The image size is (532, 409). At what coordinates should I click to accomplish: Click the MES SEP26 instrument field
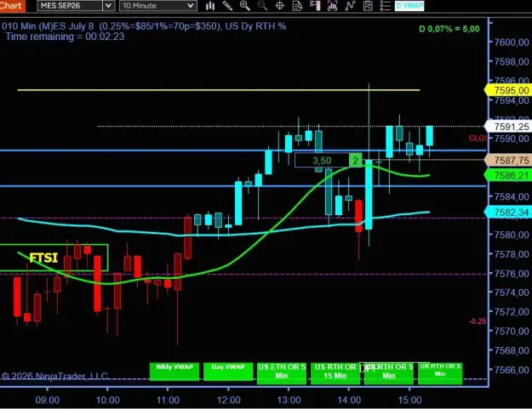coord(70,6)
